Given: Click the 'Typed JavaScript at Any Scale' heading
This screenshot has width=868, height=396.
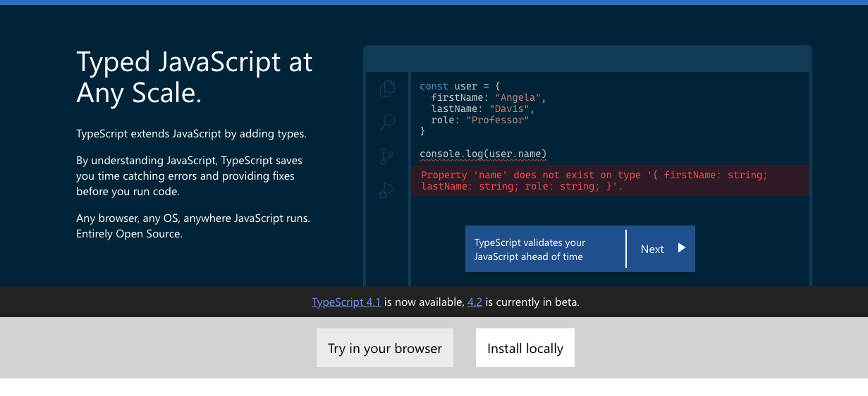Looking at the screenshot, I should pyautogui.click(x=194, y=78).
